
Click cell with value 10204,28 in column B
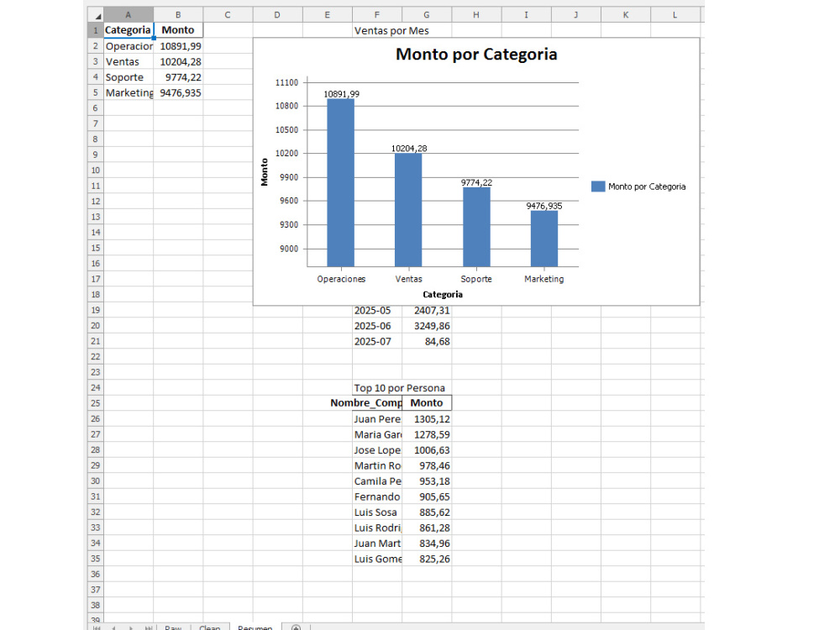tap(178, 61)
